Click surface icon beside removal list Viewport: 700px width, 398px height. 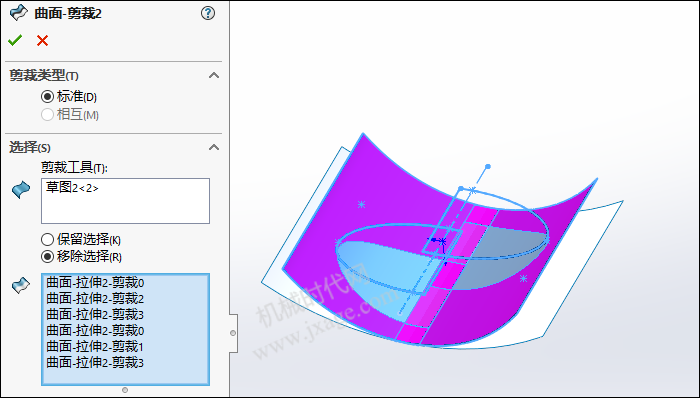click(21, 285)
